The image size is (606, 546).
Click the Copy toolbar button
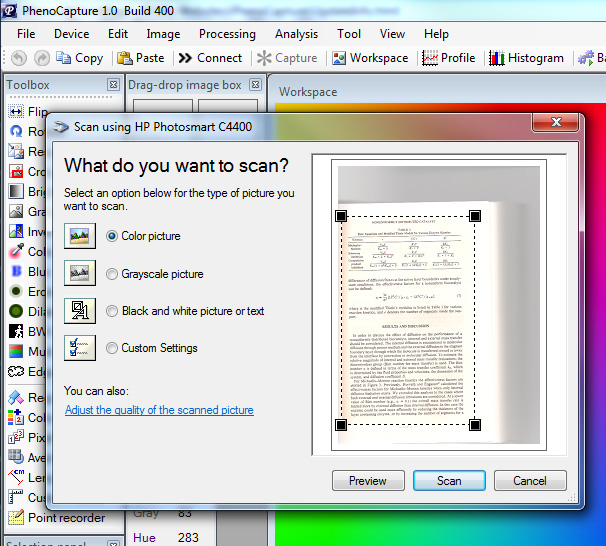(78, 58)
